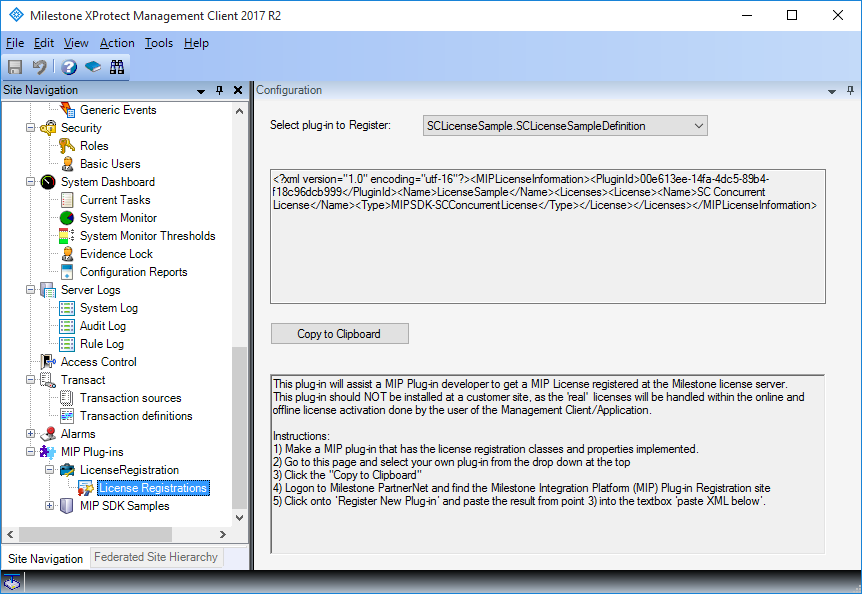Open the Action menu
862x594 pixels.
point(117,43)
